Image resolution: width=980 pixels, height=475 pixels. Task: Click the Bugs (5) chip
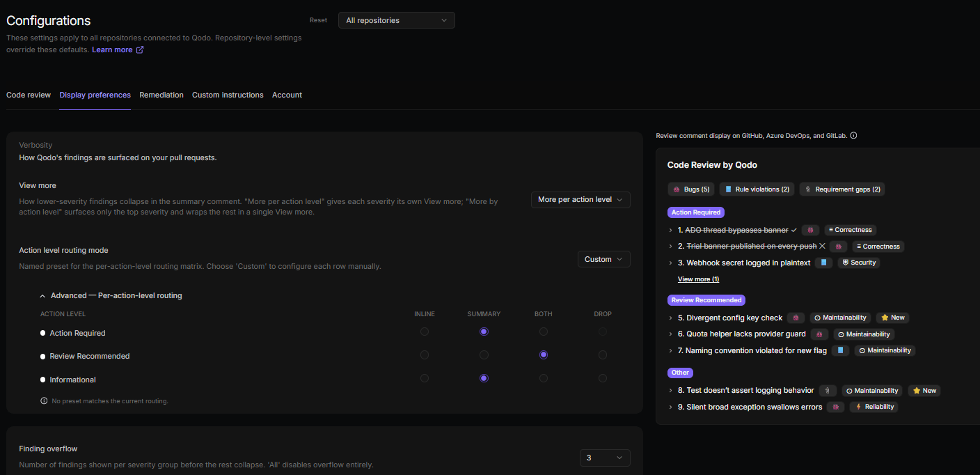pos(690,189)
